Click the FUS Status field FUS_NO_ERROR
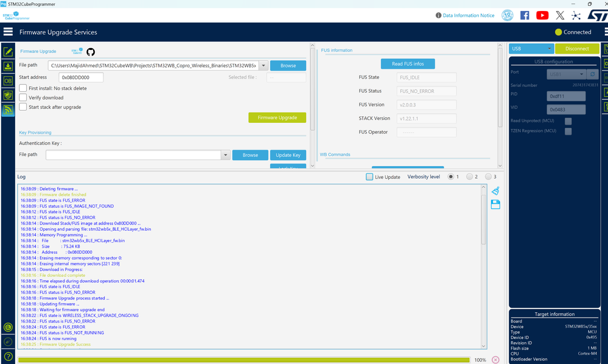Screen dimensions: 608x364 click(427, 91)
